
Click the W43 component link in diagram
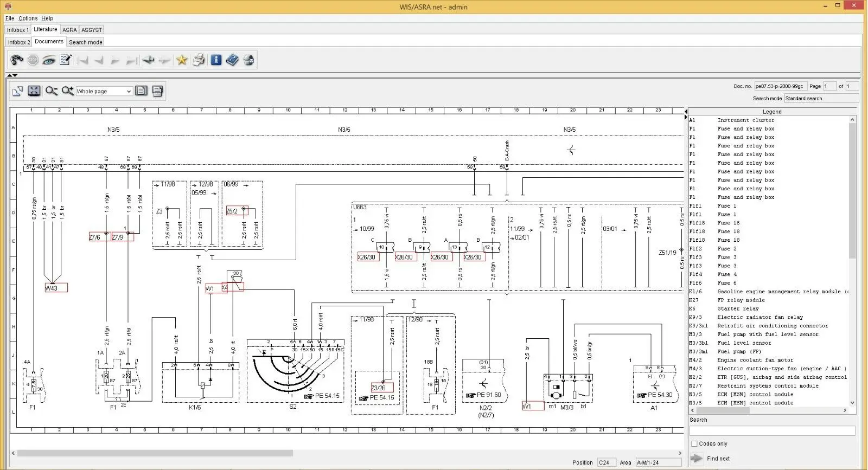coord(56,288)
